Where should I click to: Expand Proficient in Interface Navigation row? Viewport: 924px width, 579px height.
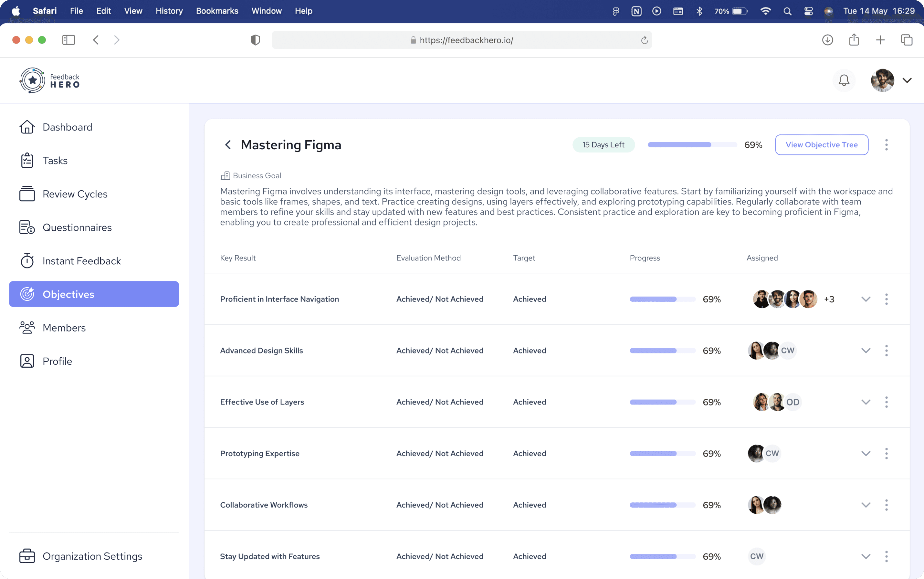tap(866, 299)
